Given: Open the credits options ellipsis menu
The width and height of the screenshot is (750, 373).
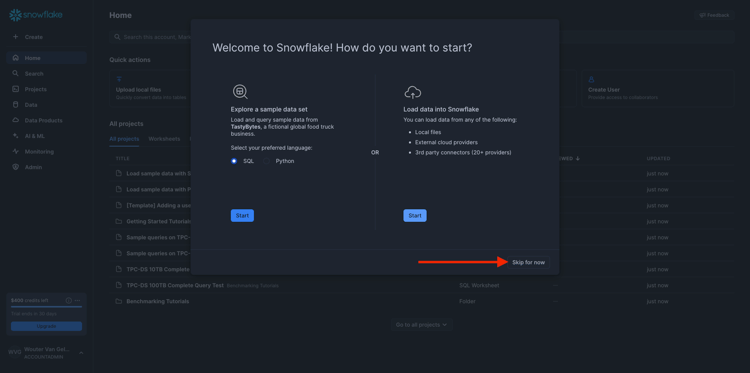Looking at the screenshot, I should (x=77, y=300).
